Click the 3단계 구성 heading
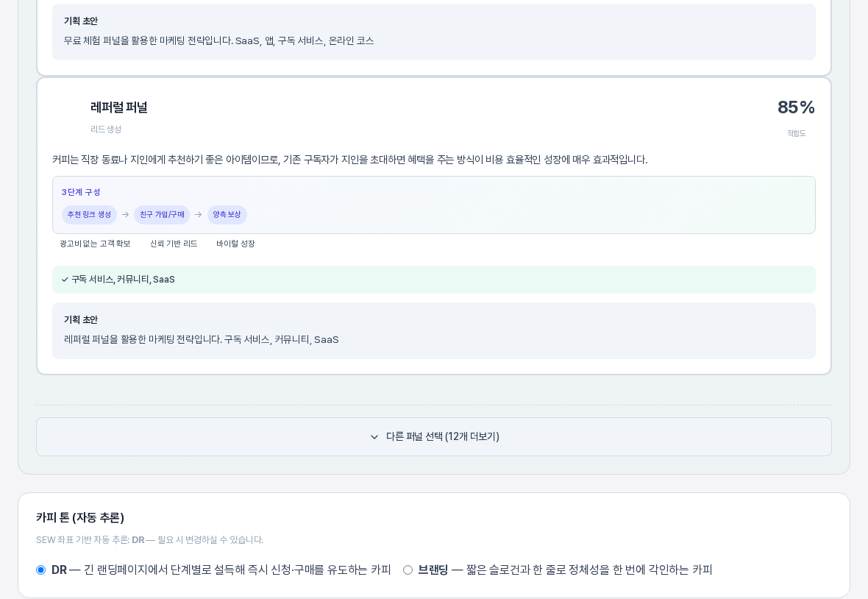This screenshot has width=868, height=599. (81, 192)
